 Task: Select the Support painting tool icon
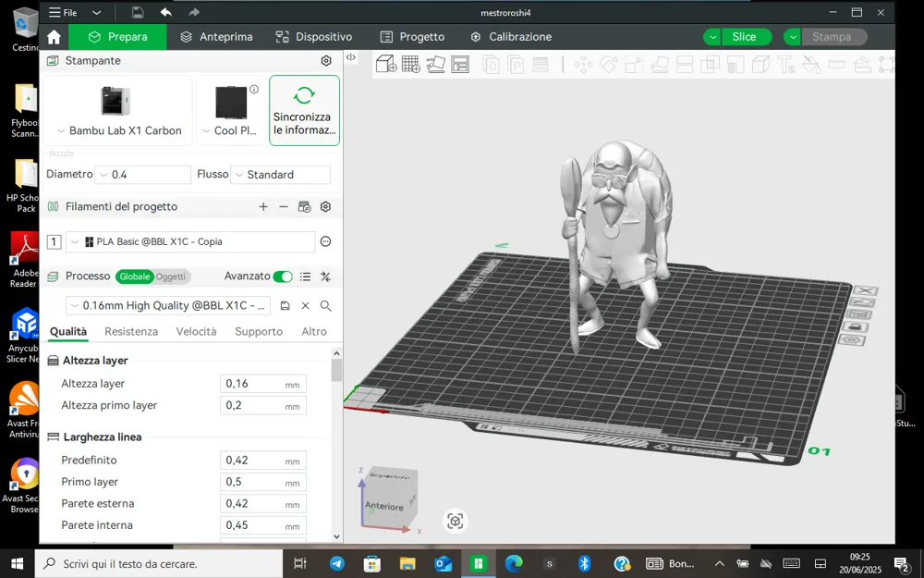tap(736, 64)
